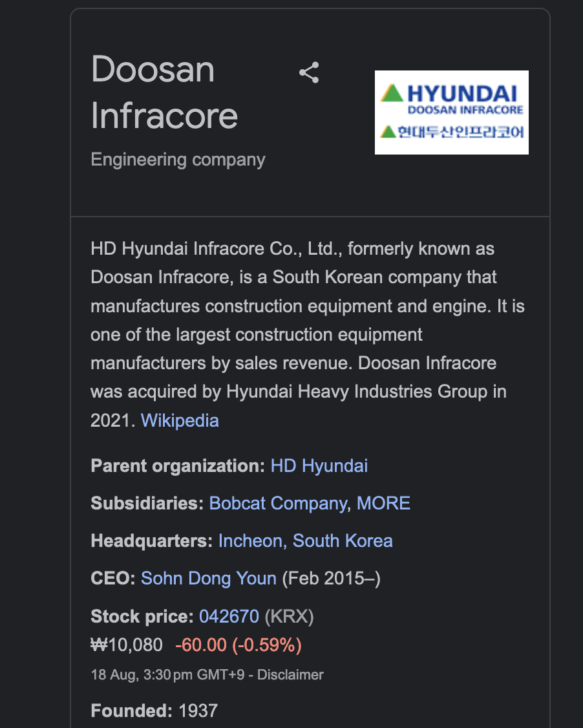Image resolution: width=583 pixels, height=728 pixels.
Task: Click the -60.00 (-0.59%) price change
Action: [238, 645]
